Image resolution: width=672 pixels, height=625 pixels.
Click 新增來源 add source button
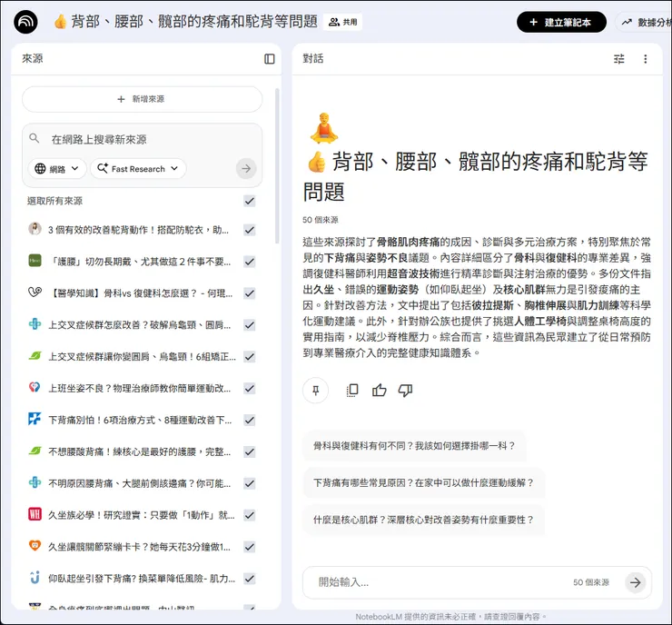coord(142,99)
